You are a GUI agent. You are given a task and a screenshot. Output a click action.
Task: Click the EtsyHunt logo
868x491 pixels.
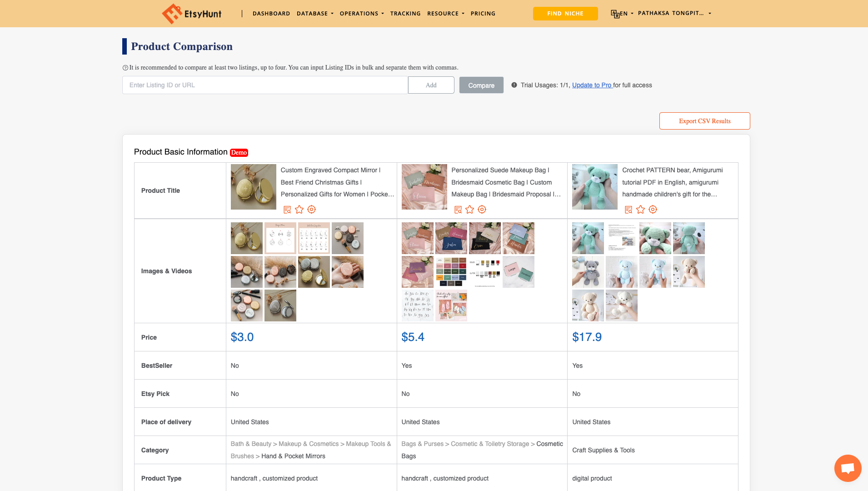(192, 14)
